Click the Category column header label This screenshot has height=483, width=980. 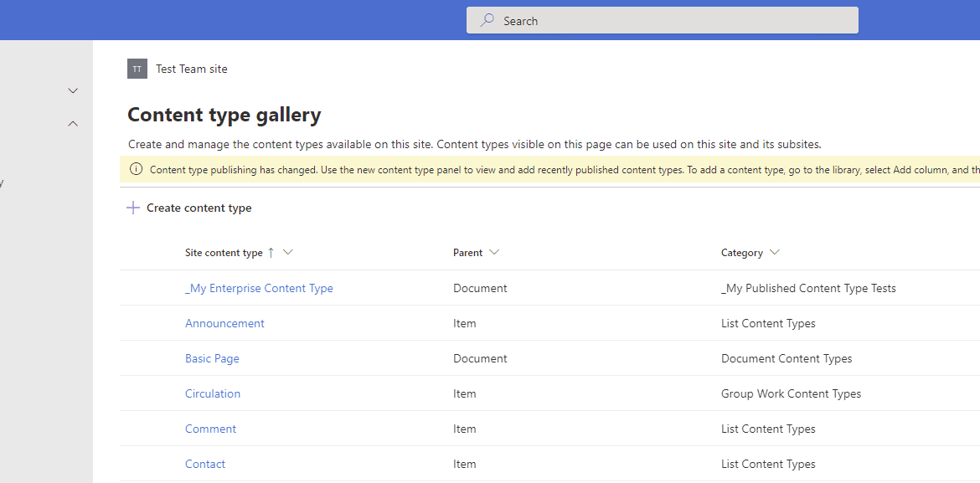(742, 253)
